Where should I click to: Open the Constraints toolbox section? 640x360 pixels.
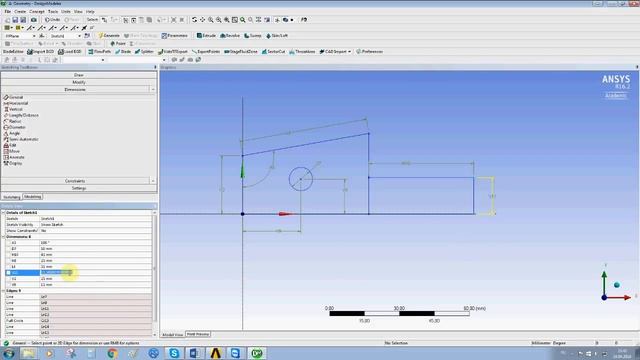[x=75, y=181]
